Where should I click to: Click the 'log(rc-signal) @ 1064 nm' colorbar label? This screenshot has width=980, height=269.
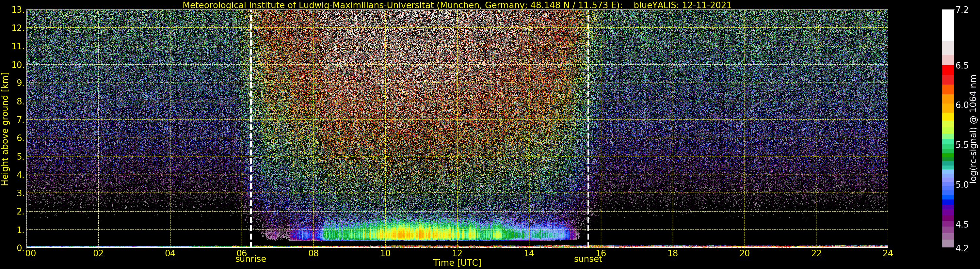pyautogui.click(x=973, y=129)
